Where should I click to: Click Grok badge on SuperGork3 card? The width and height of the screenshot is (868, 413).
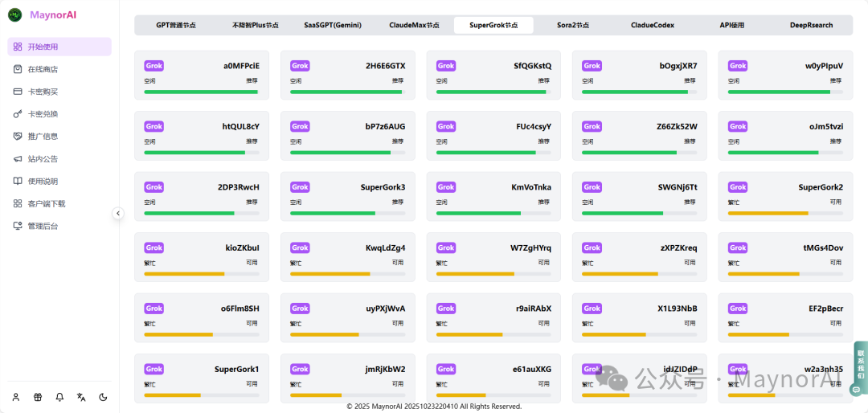(x=300, y=187)
